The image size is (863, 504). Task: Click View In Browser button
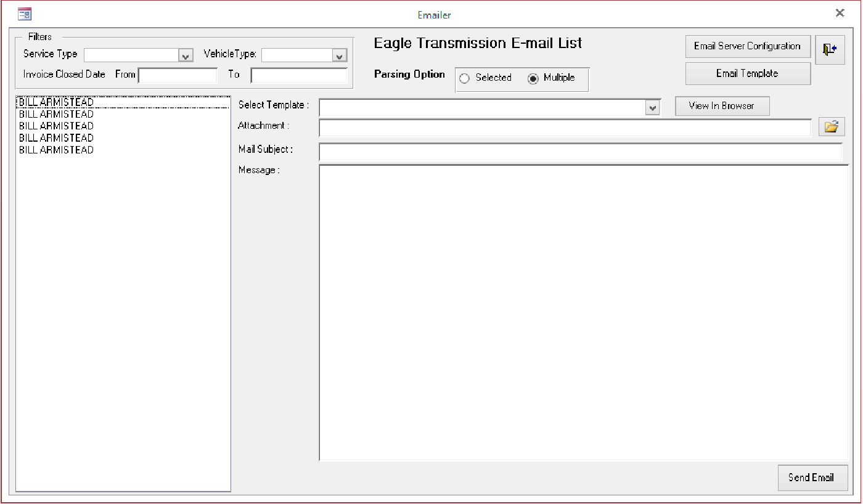(x=722, y=106)
